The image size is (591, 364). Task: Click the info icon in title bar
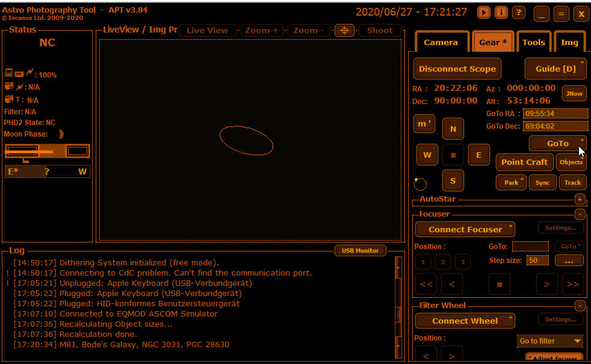coord(501,13)
